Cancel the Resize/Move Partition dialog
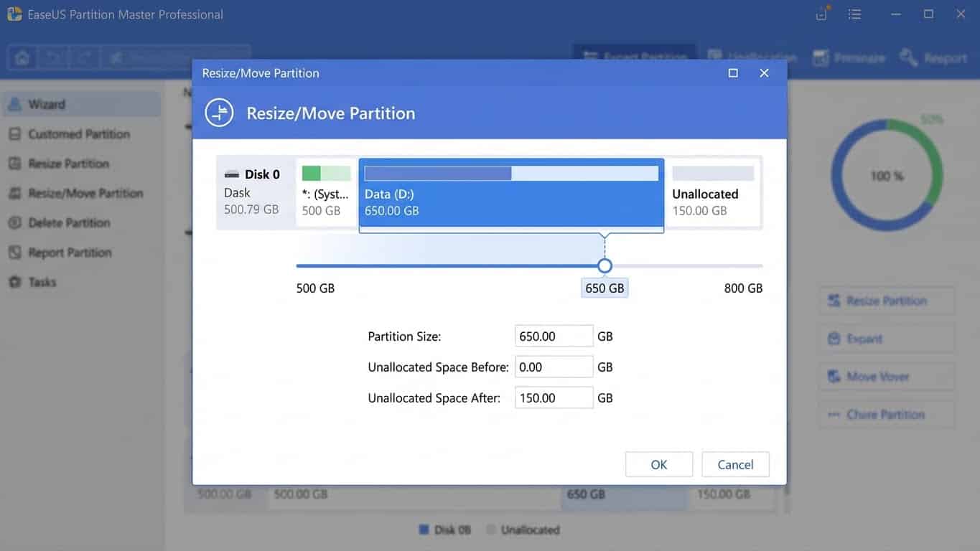Image resolution: width=980 pixels, height=551 pixels. (x=735, y=464)
